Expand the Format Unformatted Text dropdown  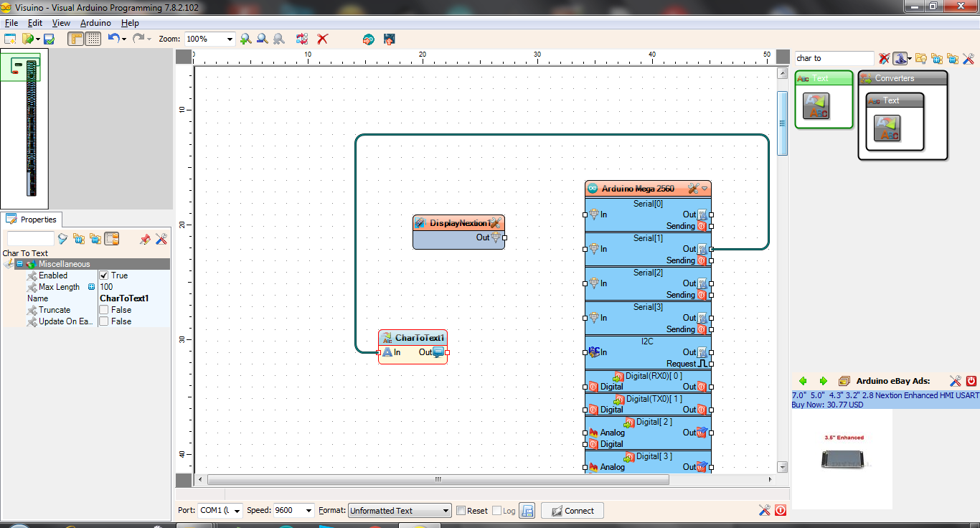tap(445, 511)
